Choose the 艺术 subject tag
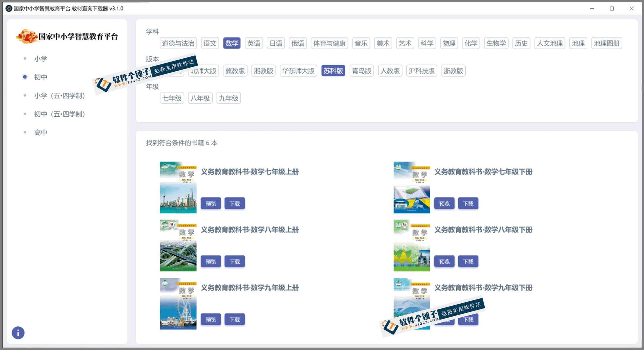Image resolution: width=644 pixels, height=350 pixels. [405, 43]
